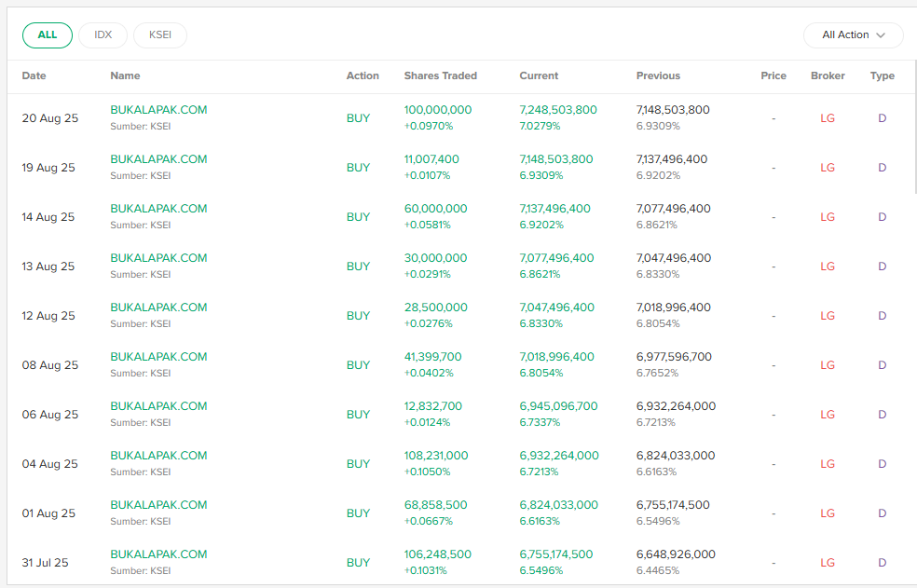Viewport: 917px width, 588px height.
Task: Click broker LG in the 06 Aug 25 row
Action: click(828, 415)
